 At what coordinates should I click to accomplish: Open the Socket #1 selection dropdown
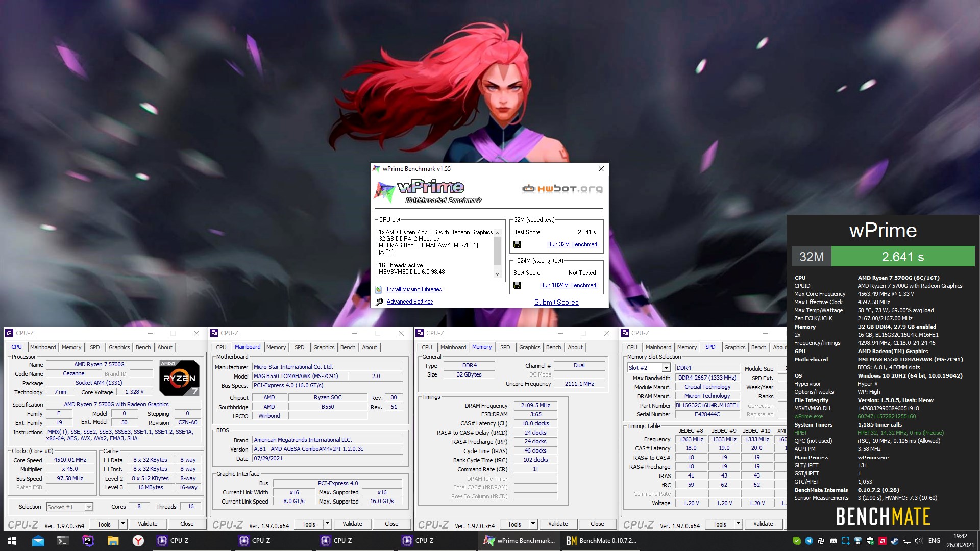pyautogui.click(x=89, y=507)
